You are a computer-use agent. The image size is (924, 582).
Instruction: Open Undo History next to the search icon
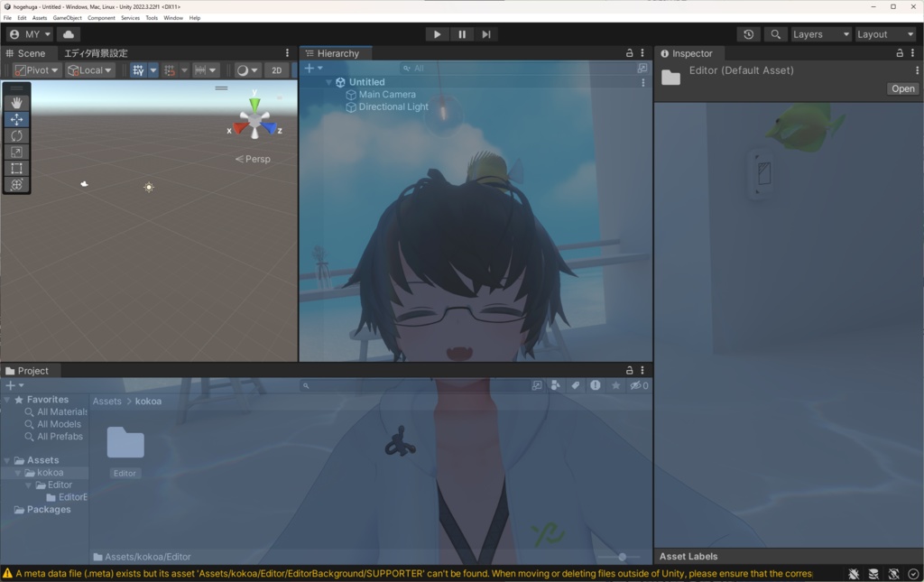pyautogui.click(x=748, y=33)
